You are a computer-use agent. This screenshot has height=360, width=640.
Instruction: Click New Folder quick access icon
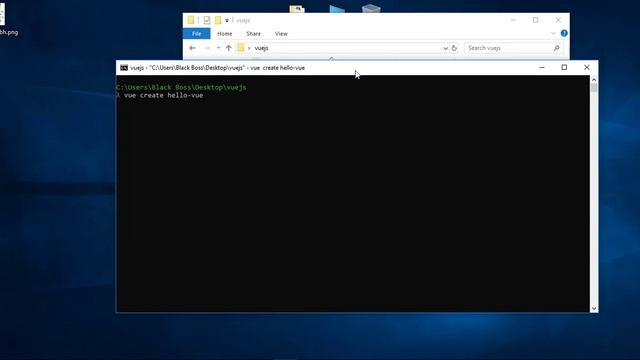pyautogui.click(x=218, y=20)
